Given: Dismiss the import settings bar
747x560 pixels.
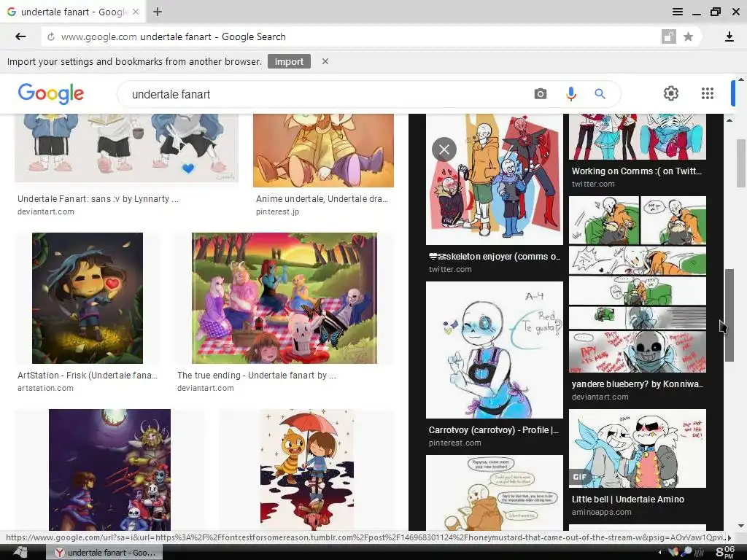Looking at the screenshot, I should [x=325, y=61].
